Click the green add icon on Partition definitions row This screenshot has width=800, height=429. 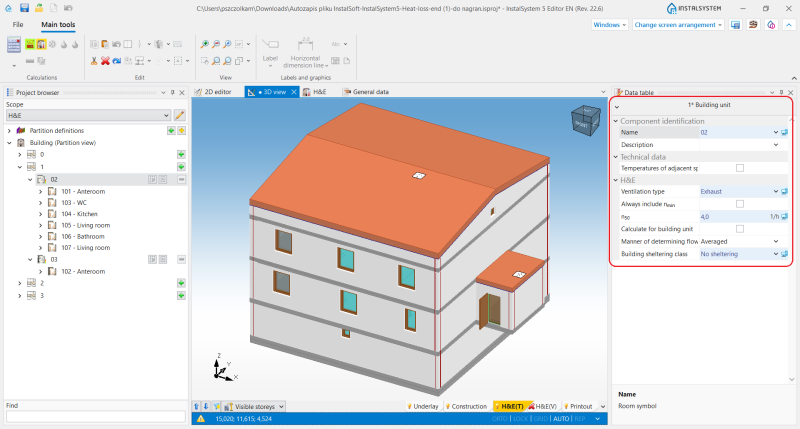[171, 131]
